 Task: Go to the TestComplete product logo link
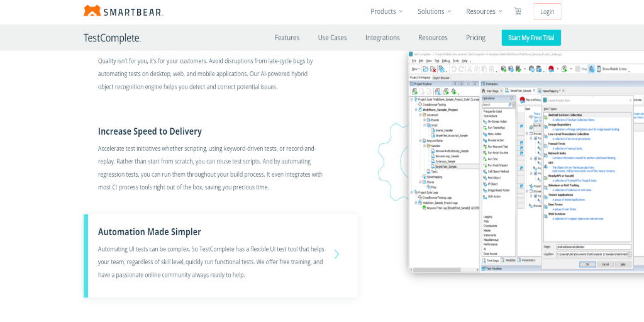pos(112,38)
